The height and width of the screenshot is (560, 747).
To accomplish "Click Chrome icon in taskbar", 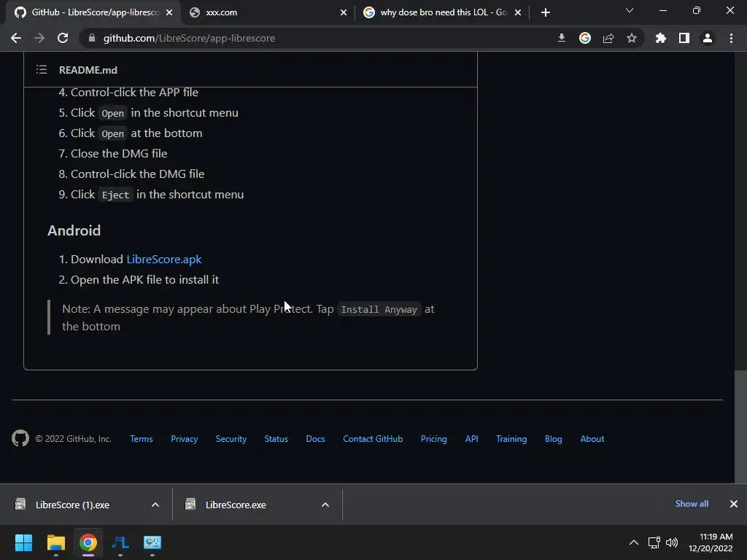I will coord(88,542).
